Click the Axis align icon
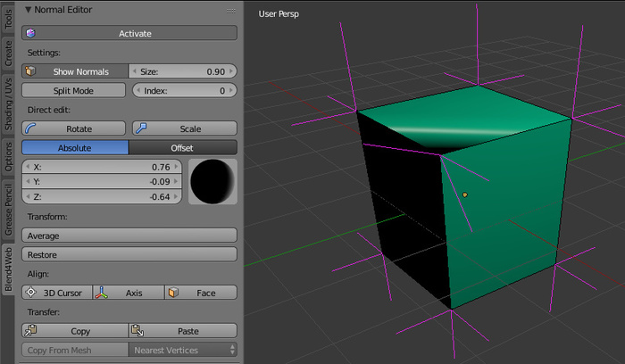Screen dimensions: 625x364 pyautogui.click(x=103, y=293)
